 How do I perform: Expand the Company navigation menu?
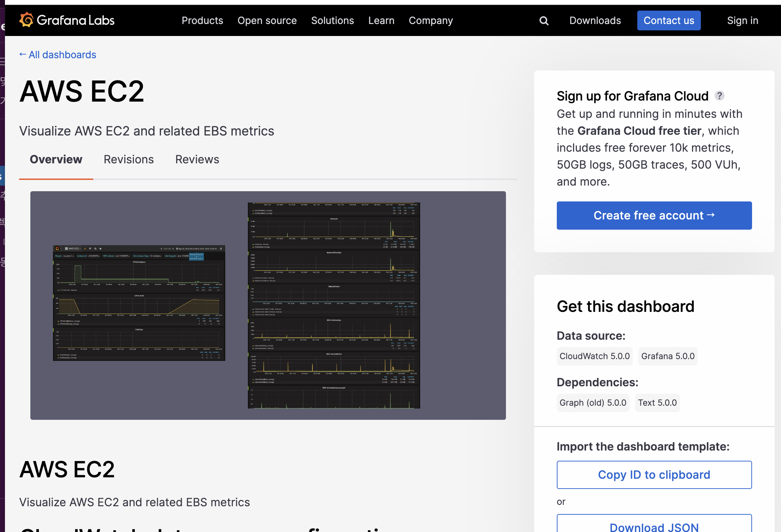point(430,20)
